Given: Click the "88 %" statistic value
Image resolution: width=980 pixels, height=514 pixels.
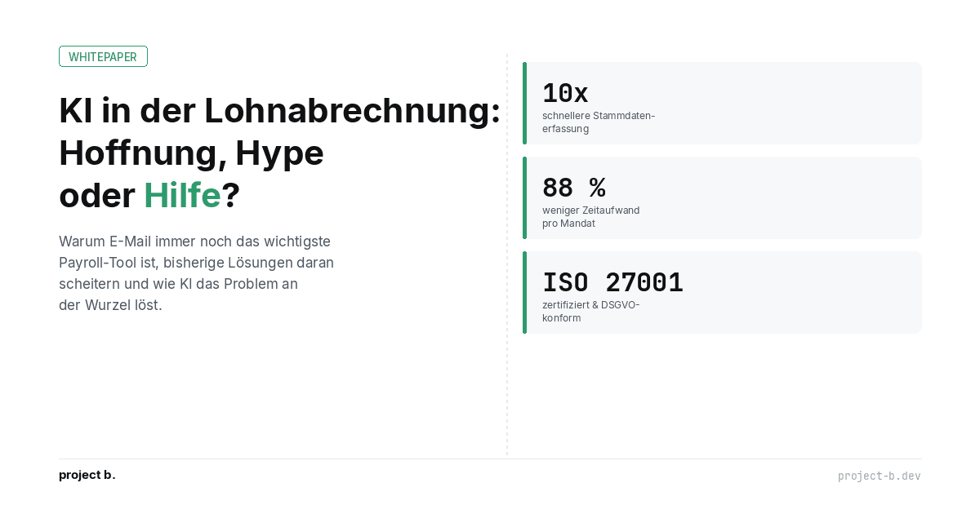Looking at the screenshot, I should click(x=573, y=188).
